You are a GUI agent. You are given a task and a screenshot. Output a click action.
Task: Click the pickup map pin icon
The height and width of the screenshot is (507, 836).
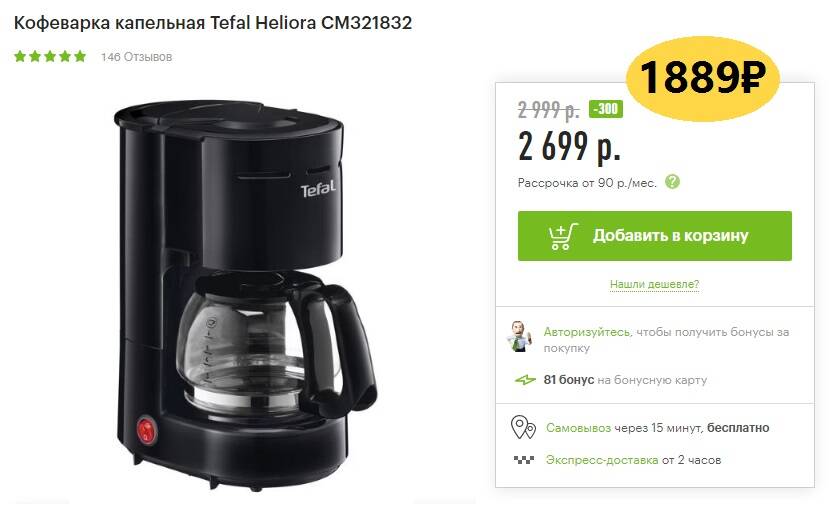coord(523,428)
